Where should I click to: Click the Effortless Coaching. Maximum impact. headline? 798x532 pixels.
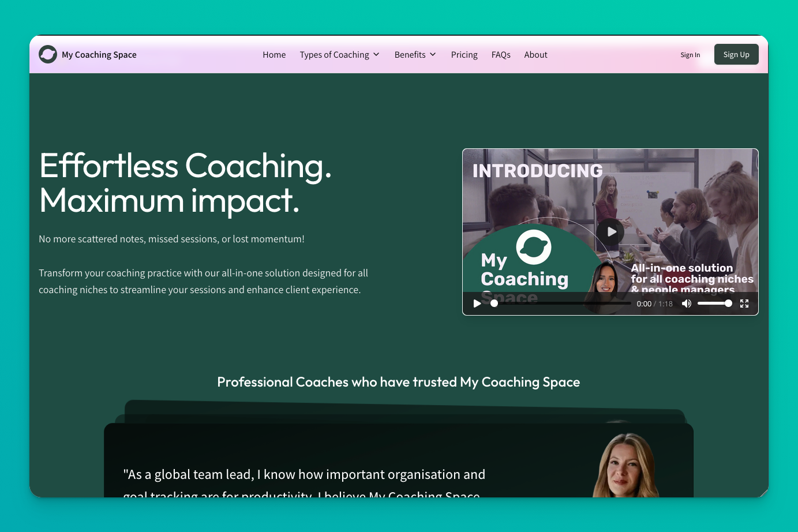click(x=185, y=183)
